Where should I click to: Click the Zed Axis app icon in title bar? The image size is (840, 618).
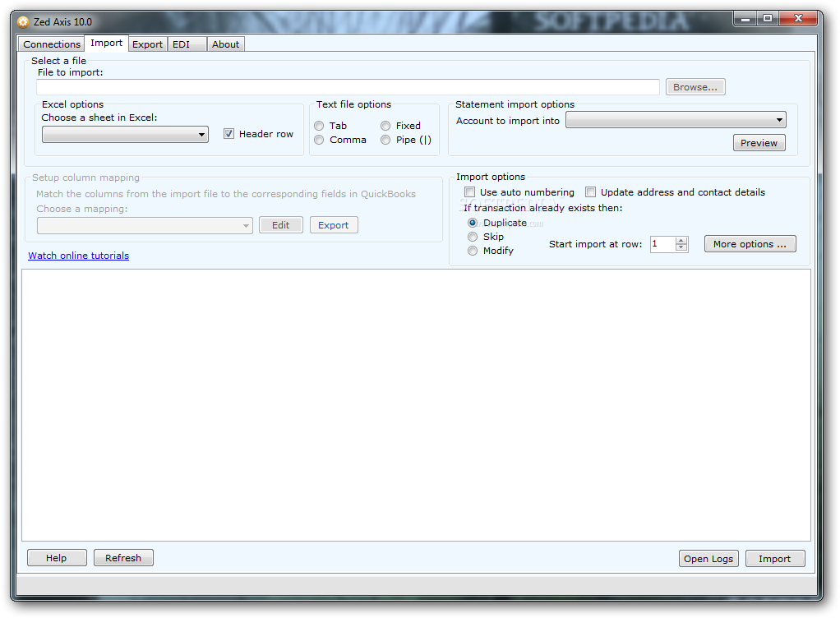point(22,22)
